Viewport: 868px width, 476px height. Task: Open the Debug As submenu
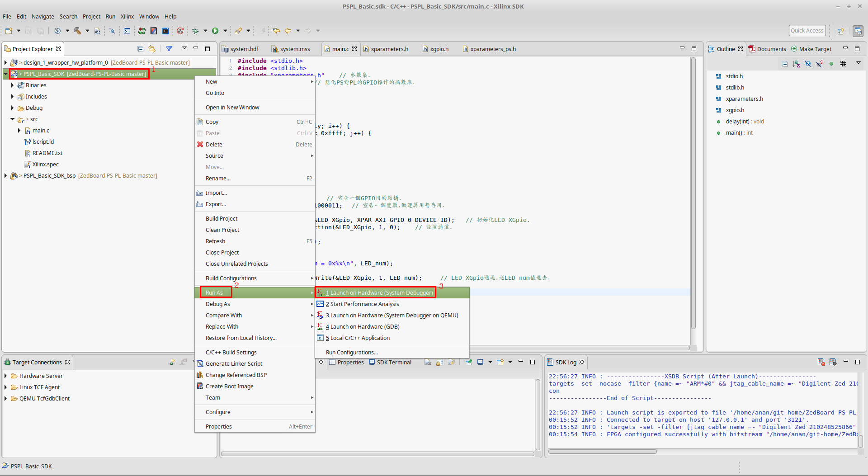[255, 304]
